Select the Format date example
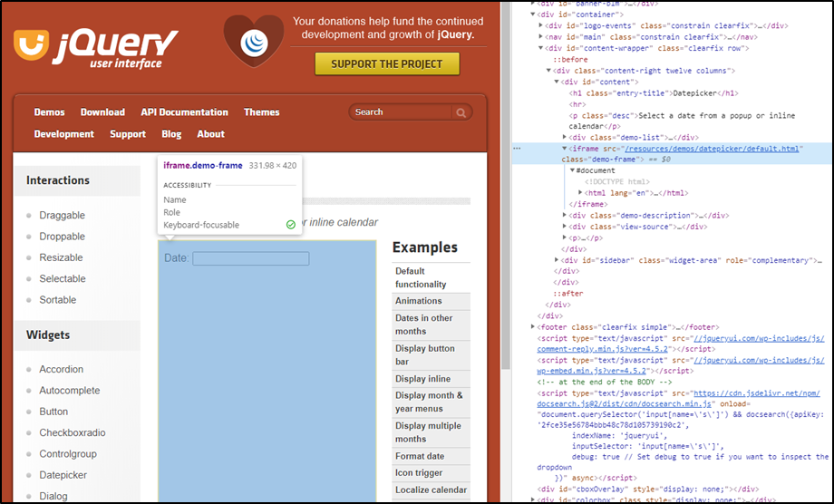 click(x=431, y=456)
